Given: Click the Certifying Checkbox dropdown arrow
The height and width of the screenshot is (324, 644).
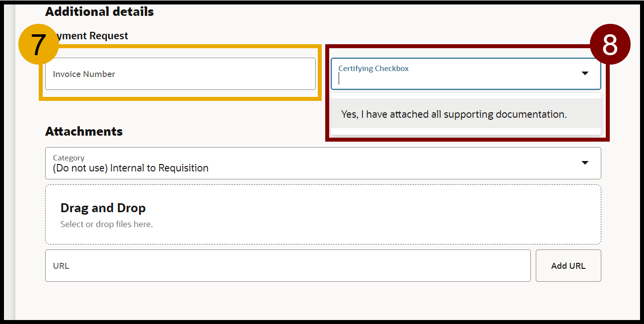Looking at the screenshot, I should [585, 74].
